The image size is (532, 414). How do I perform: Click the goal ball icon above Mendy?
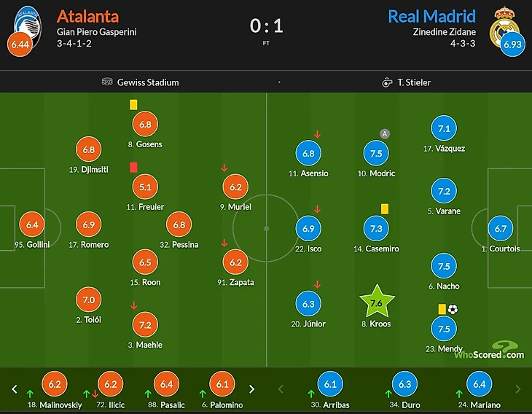click(453, 309)
